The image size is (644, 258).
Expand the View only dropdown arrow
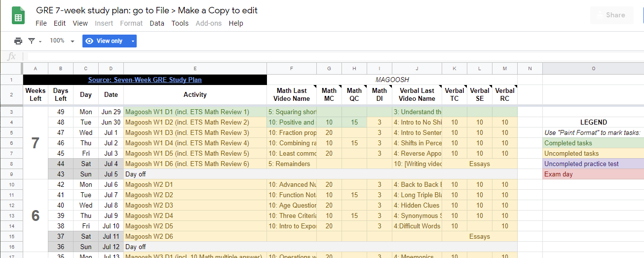(x=132, y=41)
